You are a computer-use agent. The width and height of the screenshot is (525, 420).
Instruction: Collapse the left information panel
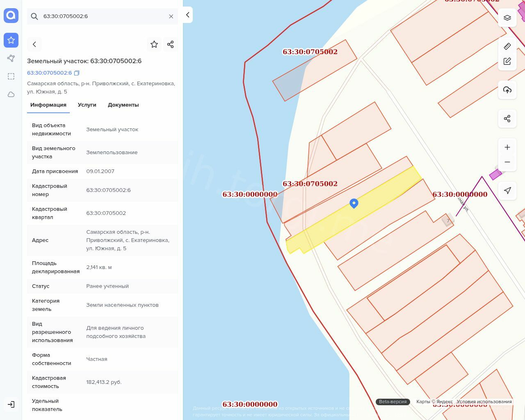(x=187, y=15)
